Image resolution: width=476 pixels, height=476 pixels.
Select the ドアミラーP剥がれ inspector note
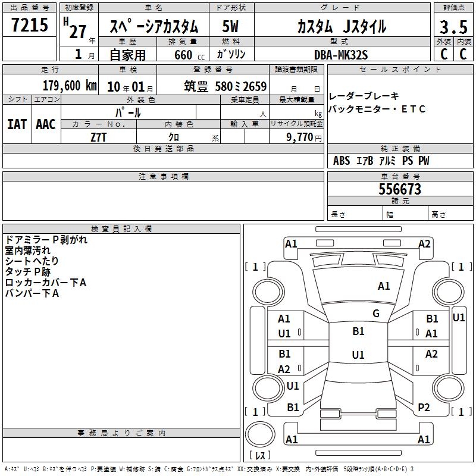click(x=46, y=240)
